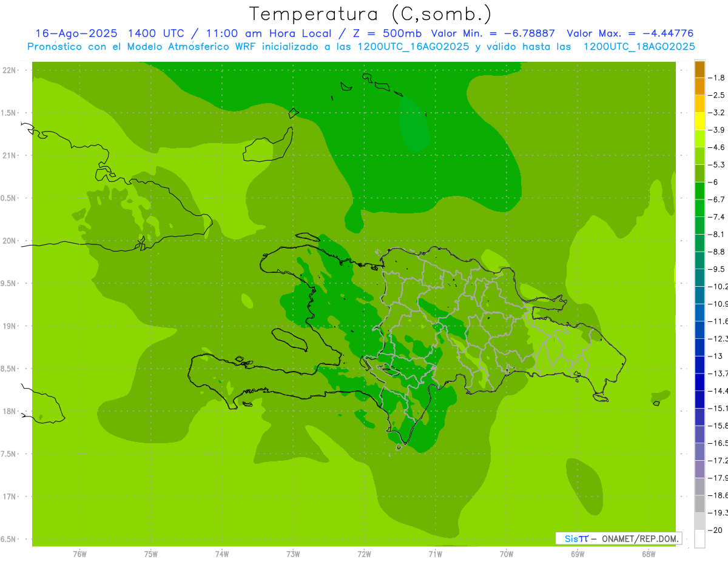
Task: Pick the blue swatch between -11.6 and -12.3
Action: click(x=699, y=330)
